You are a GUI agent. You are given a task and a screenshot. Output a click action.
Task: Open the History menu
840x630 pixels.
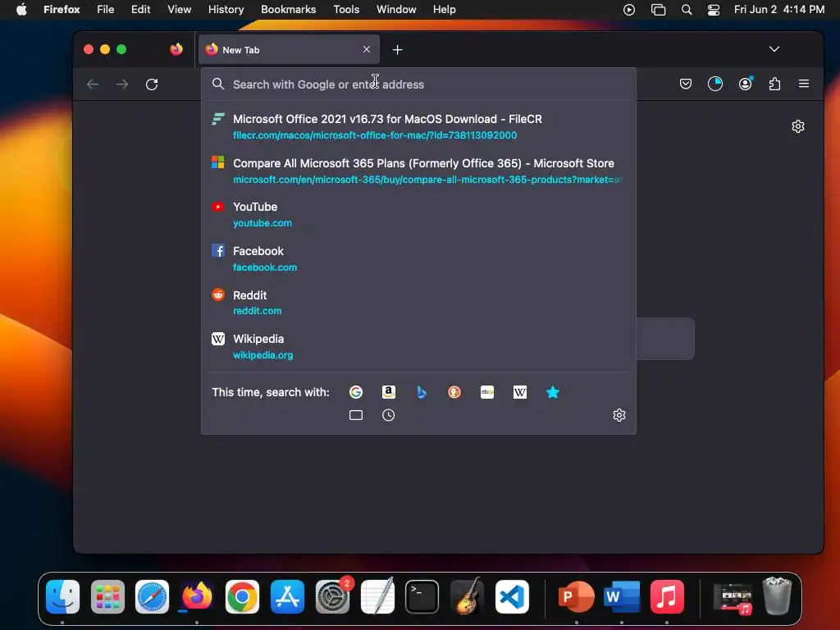pyautogui.click(x=226, y=9)
